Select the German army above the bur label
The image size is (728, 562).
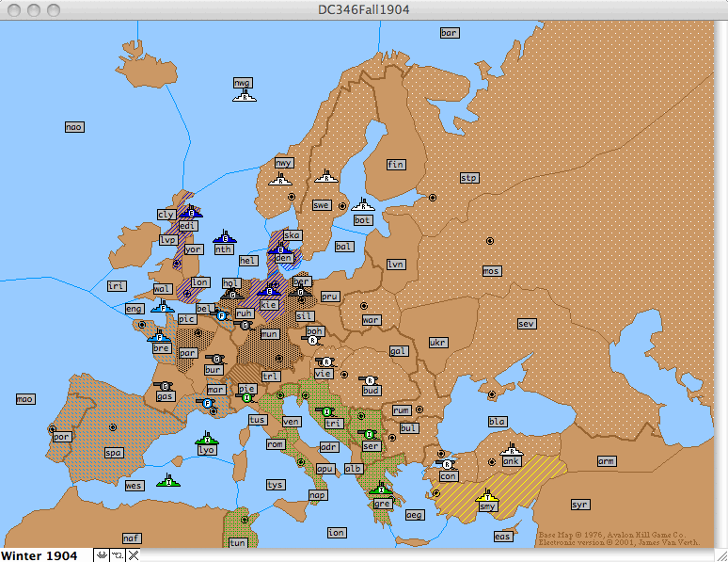[216, 359]
